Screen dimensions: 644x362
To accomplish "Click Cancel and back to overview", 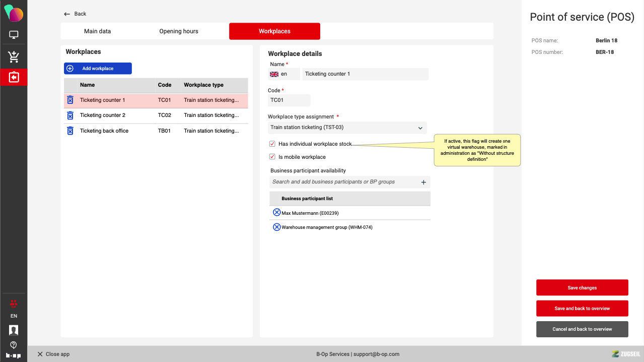I will [582, 329].
